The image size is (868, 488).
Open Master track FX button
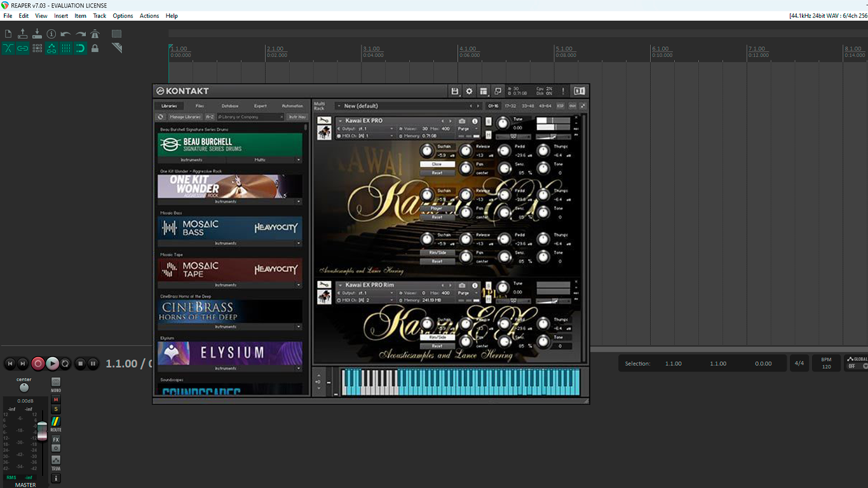(56, 439)
